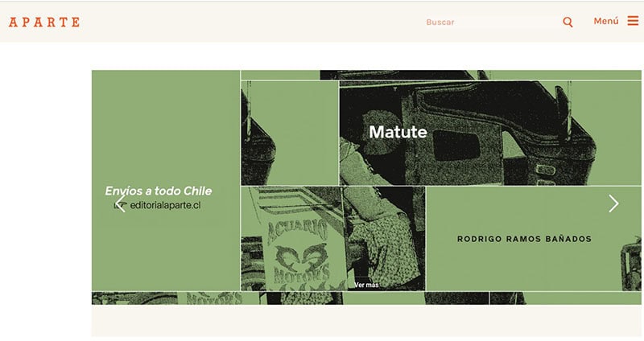This screenshot has width=644, height=341.
Task: Open the hamburger menu icon
Action: point(633,21)
